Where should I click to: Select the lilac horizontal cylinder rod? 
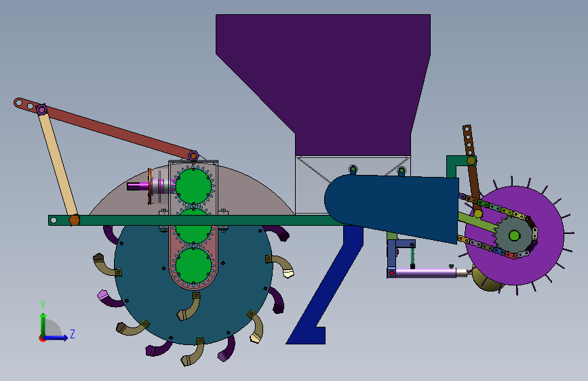tap(426, 273)
